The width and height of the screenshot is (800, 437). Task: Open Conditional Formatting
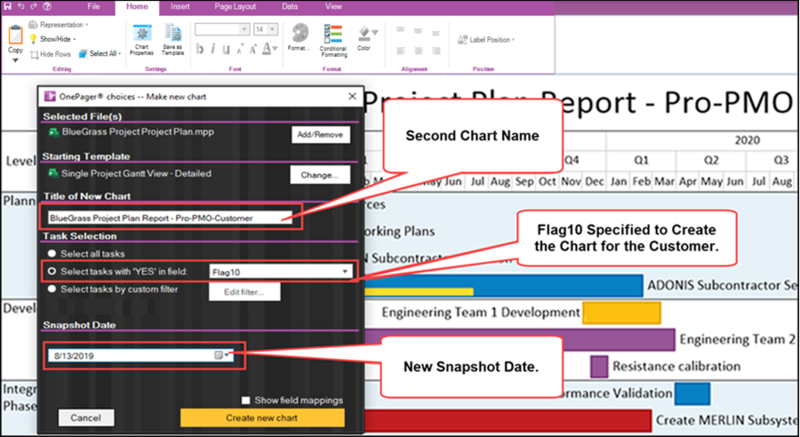333,40
